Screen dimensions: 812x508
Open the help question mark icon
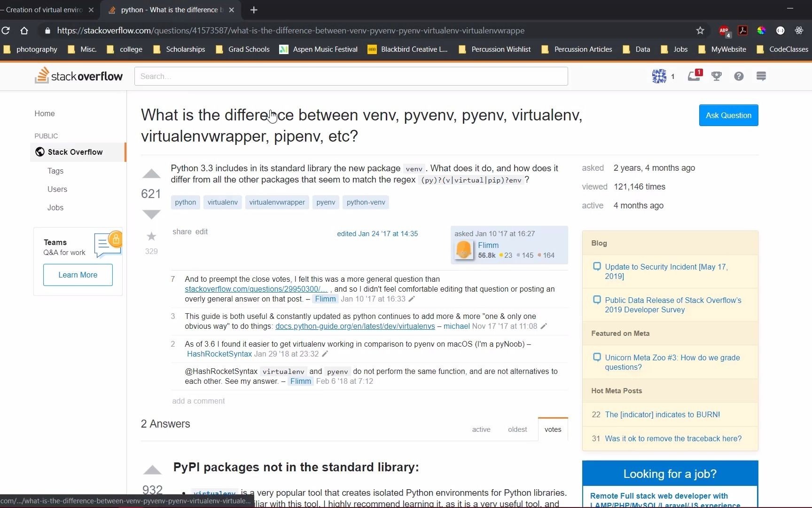coord(739,76)
